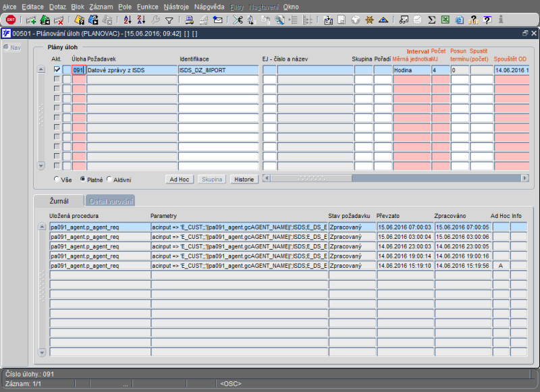This screenshot has width=540, height=392.
Task: Click the Historie button
Action: (244, 179)
